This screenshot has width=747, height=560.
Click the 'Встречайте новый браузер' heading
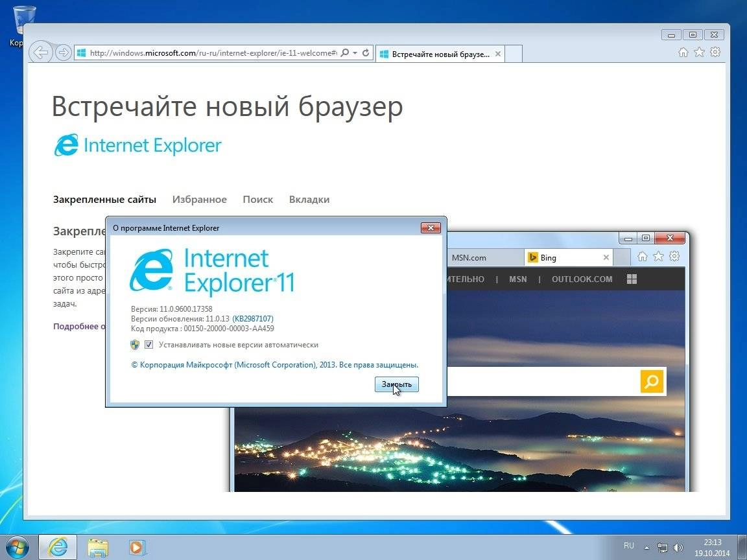point(227,106)
